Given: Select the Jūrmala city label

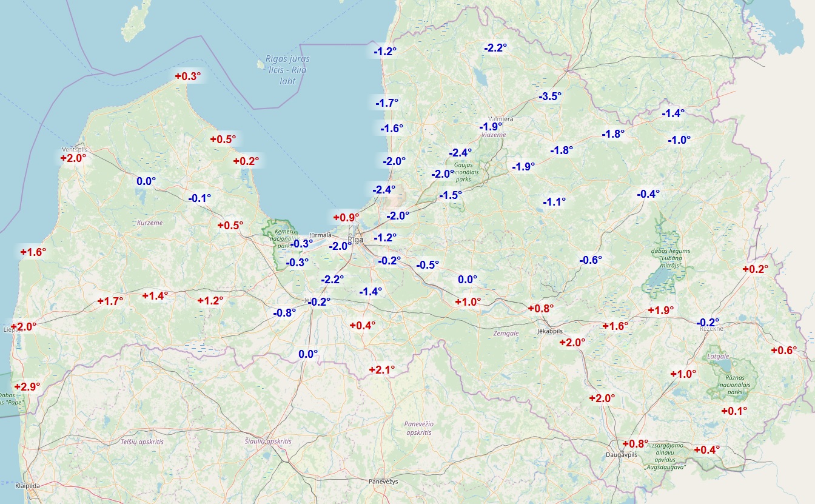Looking at the screenshot, I should pos(321,235).
